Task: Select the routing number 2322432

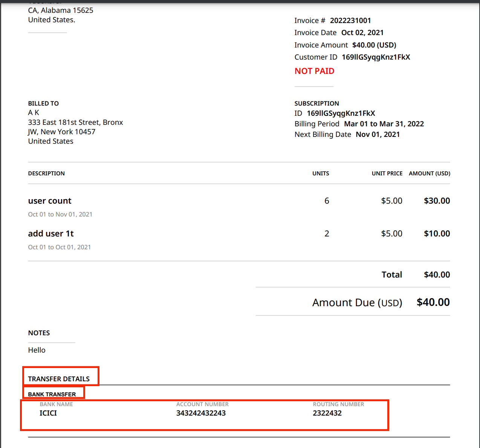Action: 327,413
